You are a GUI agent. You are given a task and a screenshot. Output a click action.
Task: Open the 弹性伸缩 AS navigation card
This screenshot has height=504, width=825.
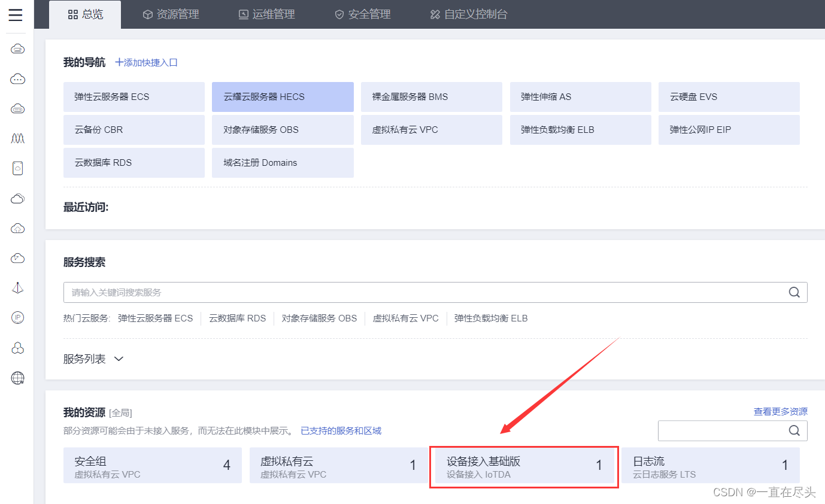pyautogui.click(x=581, y=97)
